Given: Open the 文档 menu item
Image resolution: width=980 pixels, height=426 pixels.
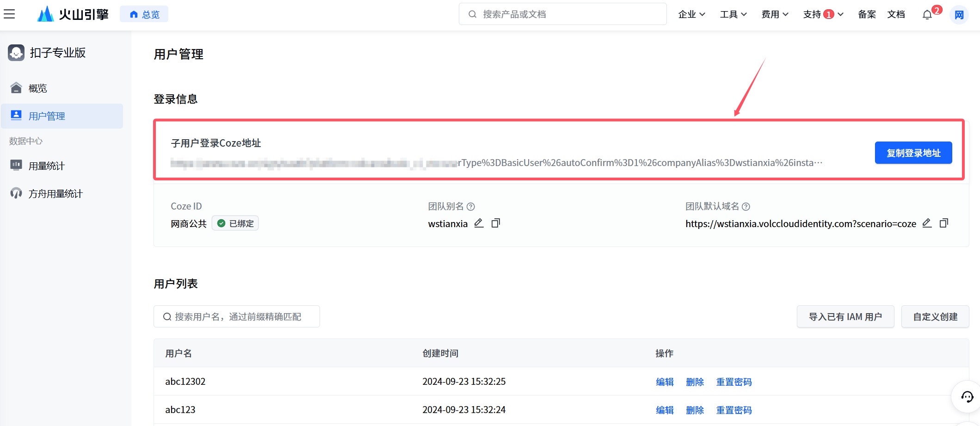Looking at the screenshot, I should 896,14.
